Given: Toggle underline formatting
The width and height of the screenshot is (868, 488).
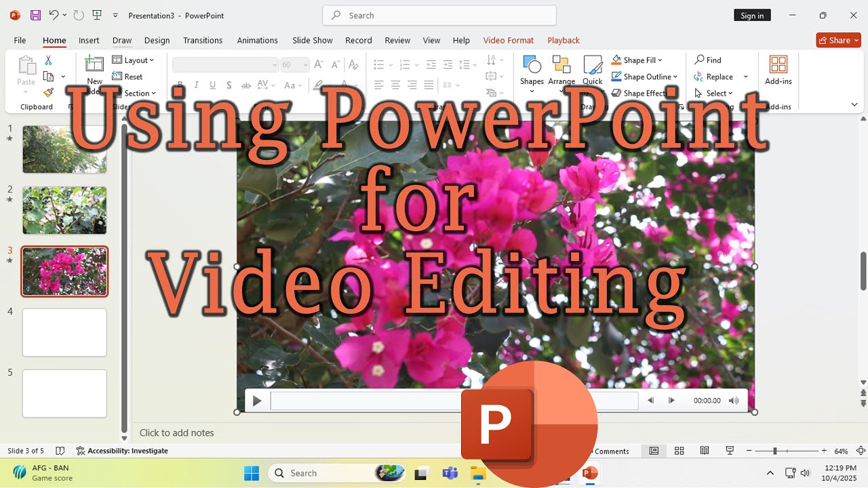Looking at the screenshot, I should coord(213,85).
